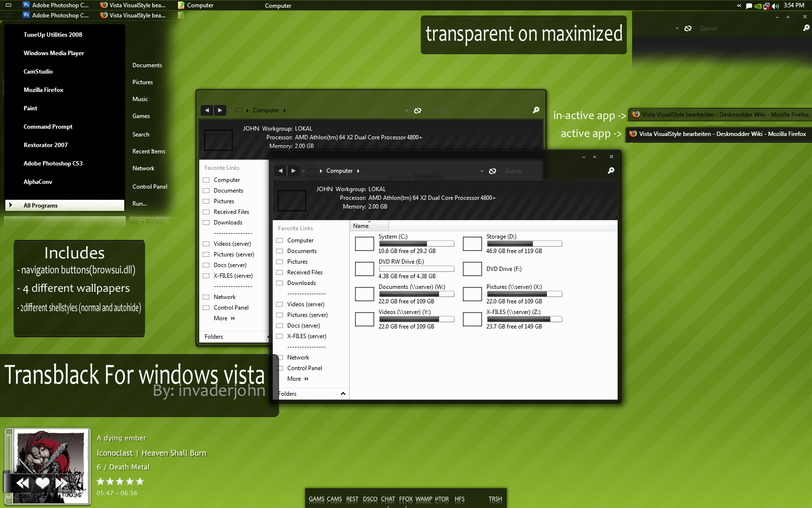
Task: Select Documents (\\server) (W:) drive icon
Action: (365, 294)
